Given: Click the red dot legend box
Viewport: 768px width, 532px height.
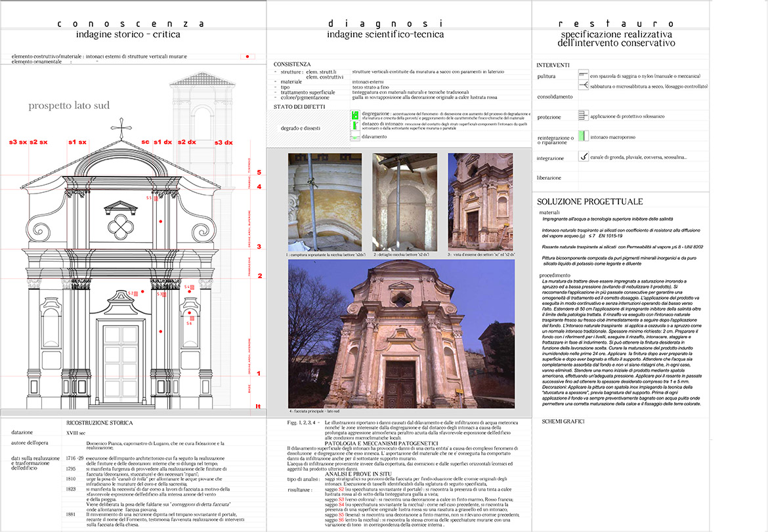Looking at the screenshot, I should [247, 57].
